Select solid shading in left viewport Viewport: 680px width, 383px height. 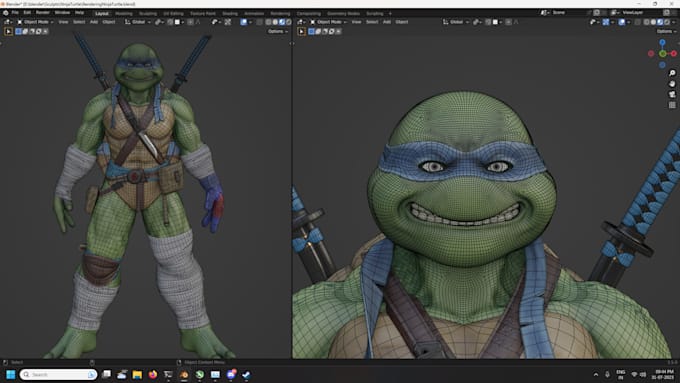click(275, 22)
